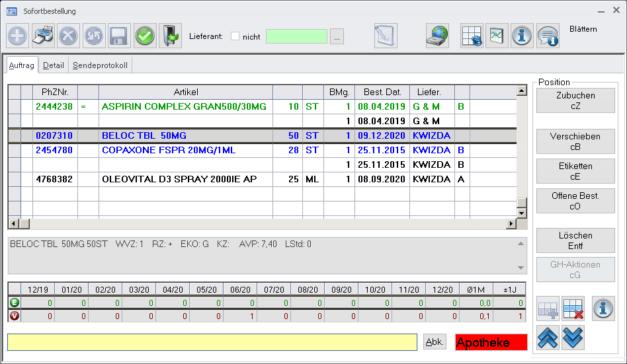Click the delete row grid icon
The width and height of the screenshot is (627, 364).
573,309
